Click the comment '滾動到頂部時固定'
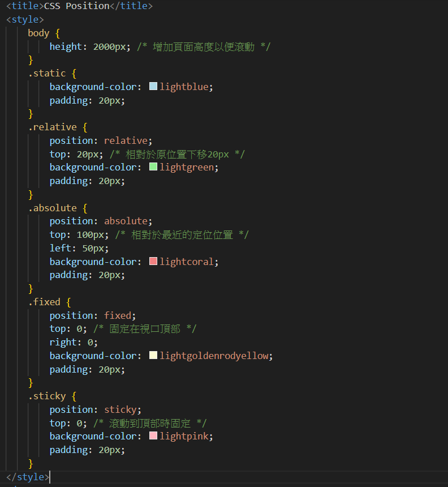 (x=150, y=424)
